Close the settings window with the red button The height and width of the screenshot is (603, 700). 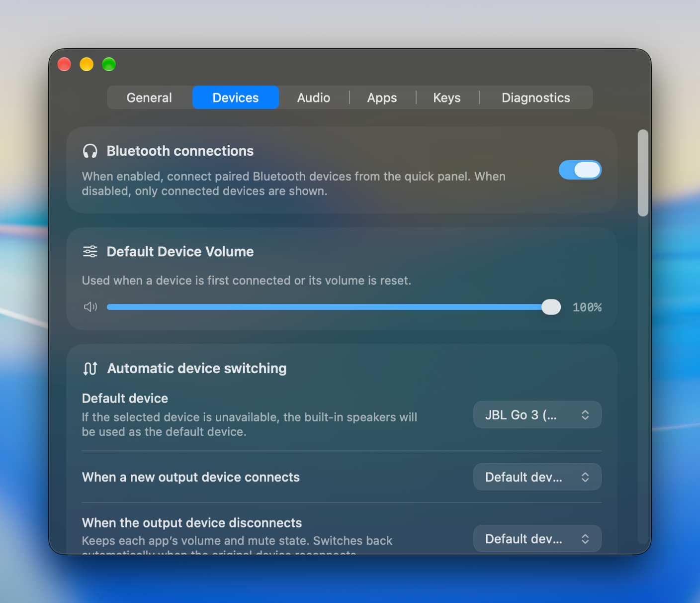pyautogui.click(x=65, y=64)
